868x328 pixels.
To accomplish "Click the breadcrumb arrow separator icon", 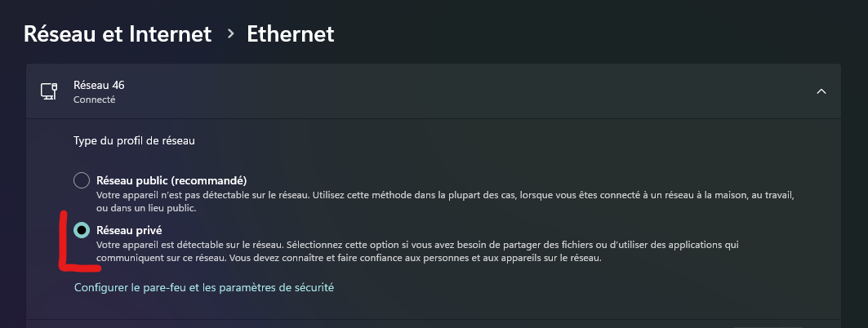I will (x=231, y=34).
